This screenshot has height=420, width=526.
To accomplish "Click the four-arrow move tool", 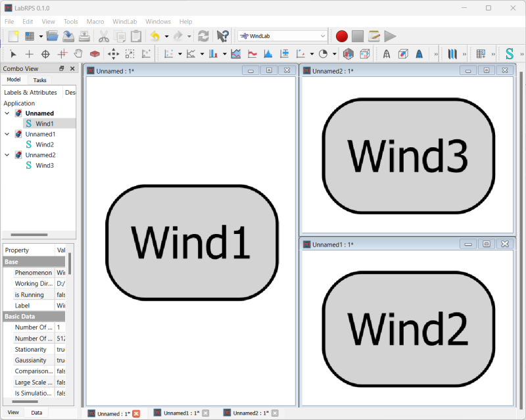I will 113,54.
